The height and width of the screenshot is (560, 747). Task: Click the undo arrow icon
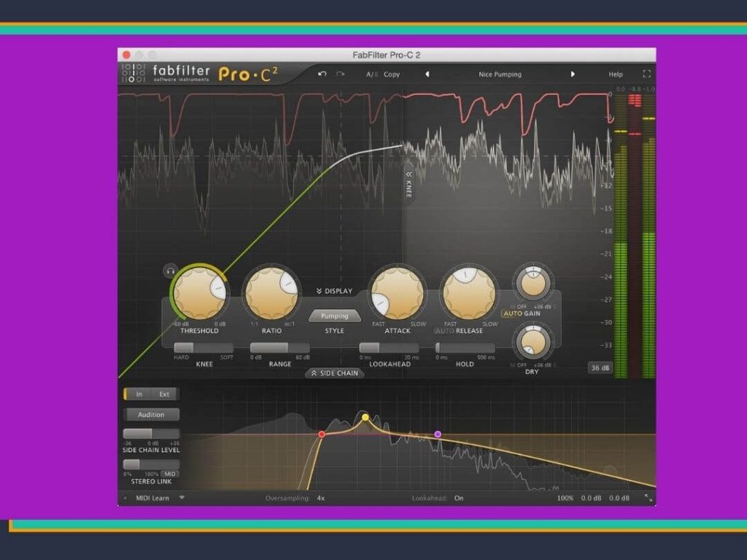click(x=322, y=74)
